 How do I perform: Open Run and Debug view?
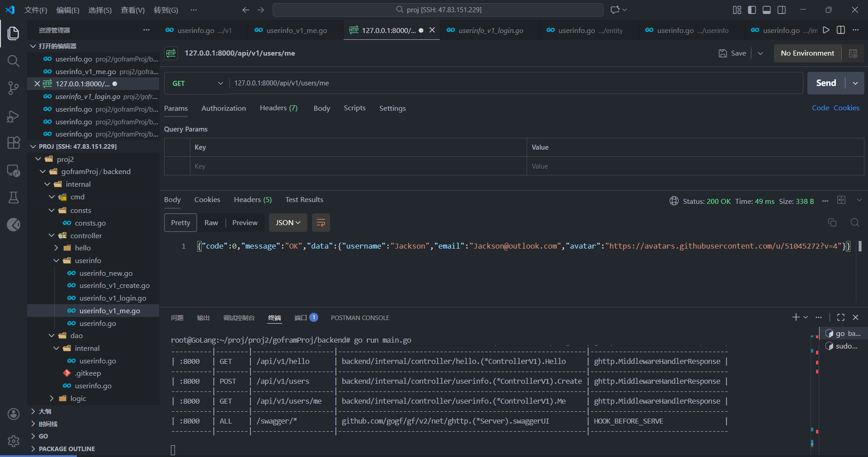(14, 116)
